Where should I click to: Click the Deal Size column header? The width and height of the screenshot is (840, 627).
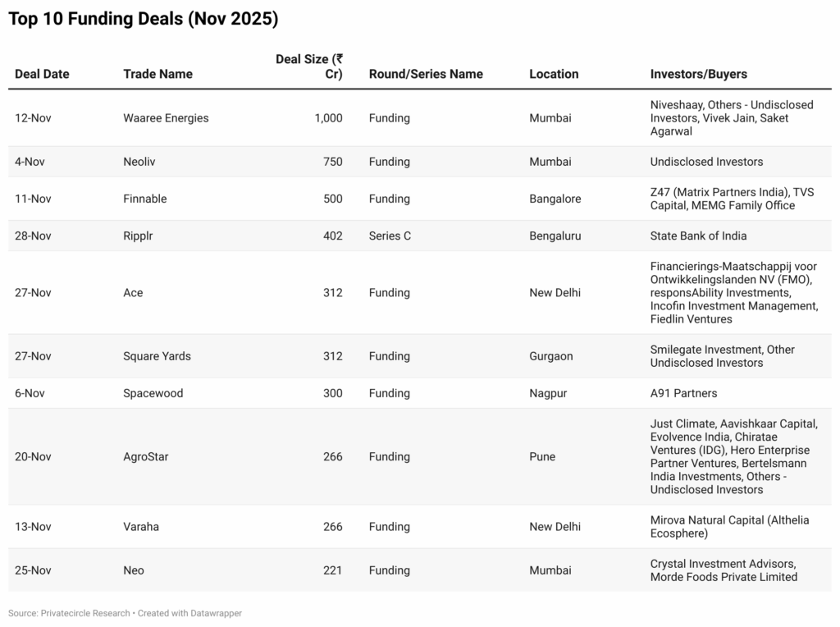point(309,66)
